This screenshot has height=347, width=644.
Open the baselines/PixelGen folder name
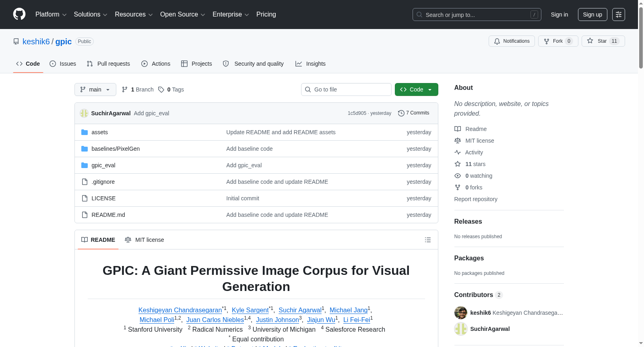click(x=116, y=149)
